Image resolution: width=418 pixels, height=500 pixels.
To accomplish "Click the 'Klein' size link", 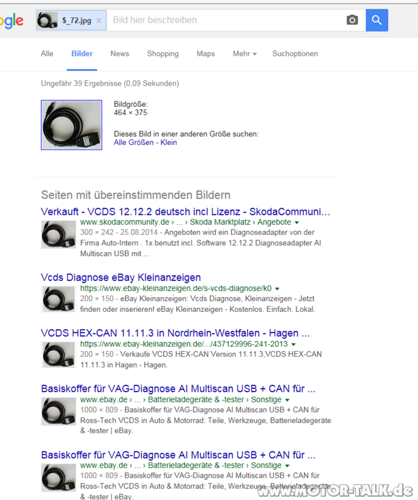I will 169,142.
